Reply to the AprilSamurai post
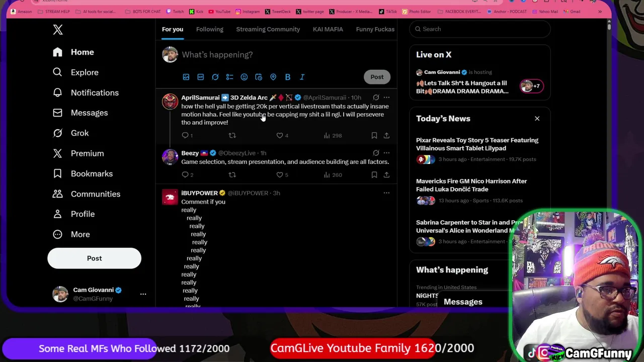The width and height of the screenshot is (644, 362). coord(185,135)
